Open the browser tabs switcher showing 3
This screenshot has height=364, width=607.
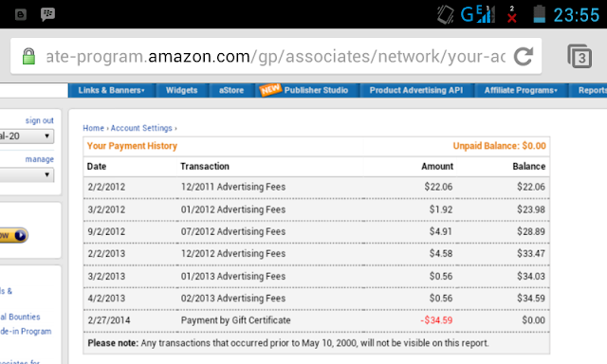579,57
